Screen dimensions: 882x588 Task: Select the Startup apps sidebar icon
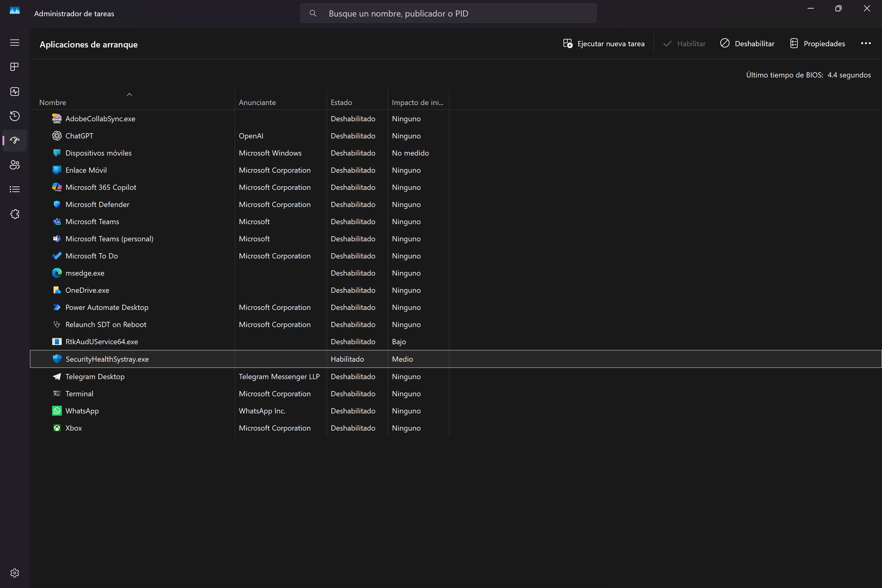15,140
